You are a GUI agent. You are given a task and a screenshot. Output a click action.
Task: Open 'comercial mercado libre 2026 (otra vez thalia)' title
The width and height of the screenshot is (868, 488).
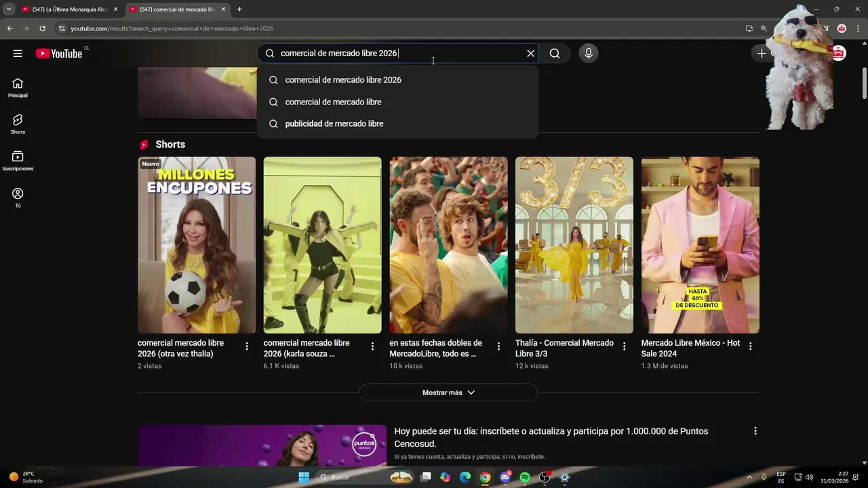(x=180, y=348)
